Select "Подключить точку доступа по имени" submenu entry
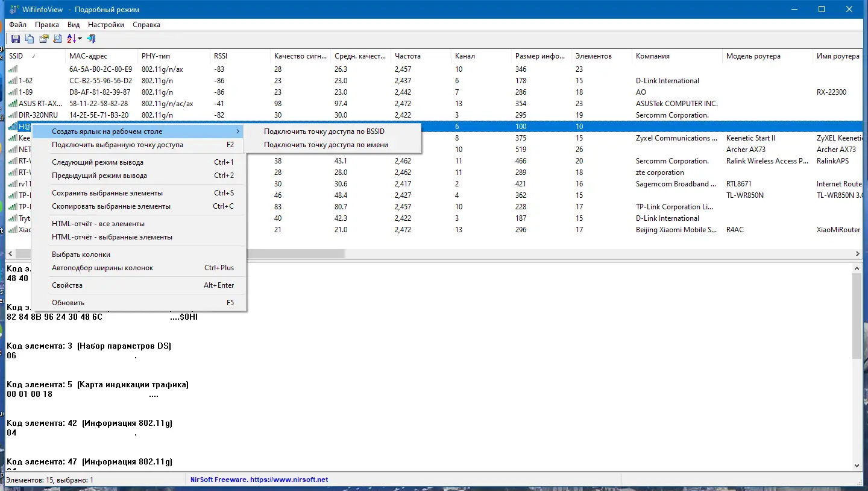Viewport: 868px width, 491px height. coord(326,145)
